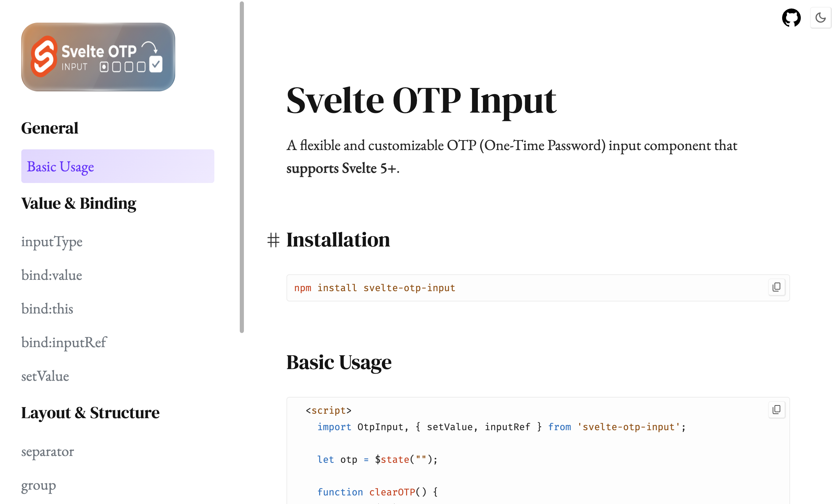832x504 pixels.
Task: Open the group documentation page
Action: [x=38, y=485]
